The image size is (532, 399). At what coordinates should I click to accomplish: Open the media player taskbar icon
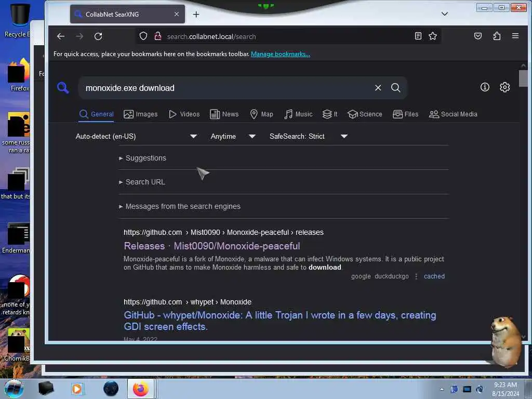coord(77,389)
